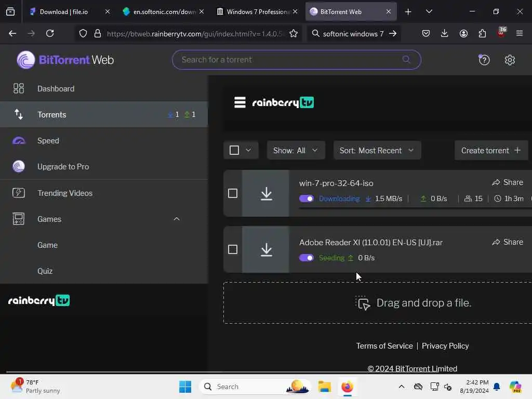Select checkbox for win-7-pro-32-64-iso torrent

tap(233, 193)
